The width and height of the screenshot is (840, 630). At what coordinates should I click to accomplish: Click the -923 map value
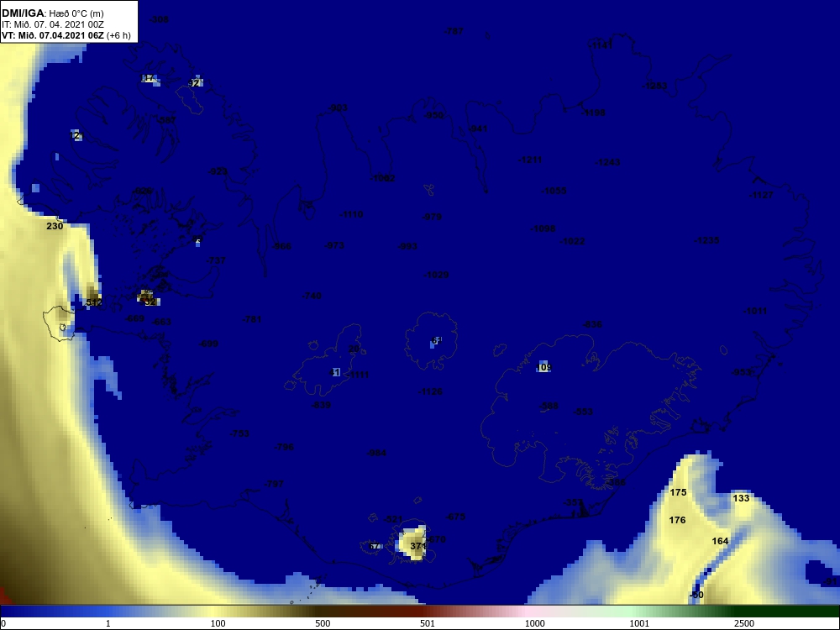pos(218,172)
